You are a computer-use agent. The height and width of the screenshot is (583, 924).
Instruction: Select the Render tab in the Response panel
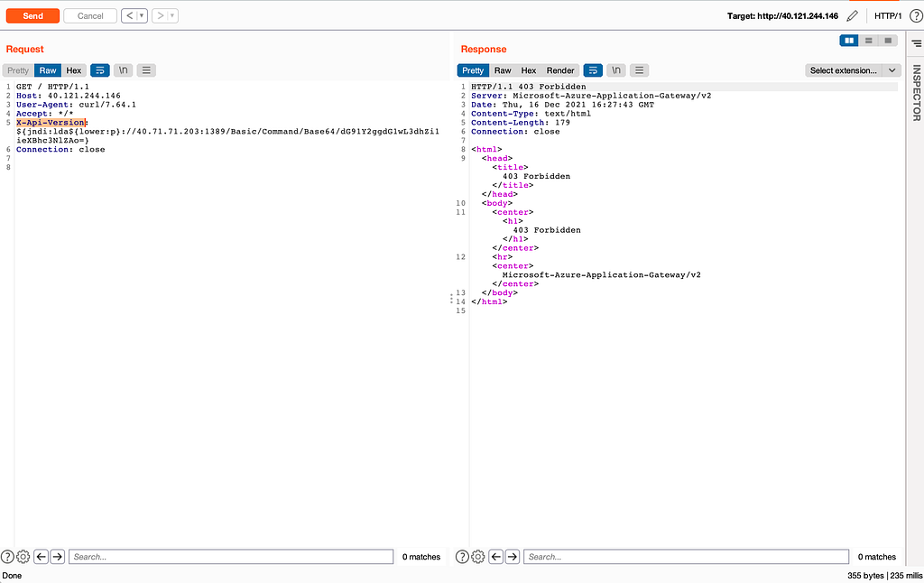[x=559, y=70]
